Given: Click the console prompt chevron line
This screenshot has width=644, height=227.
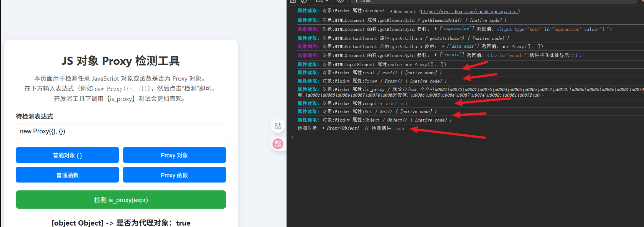Looking at the screenshot, I should tap(332, 137).
